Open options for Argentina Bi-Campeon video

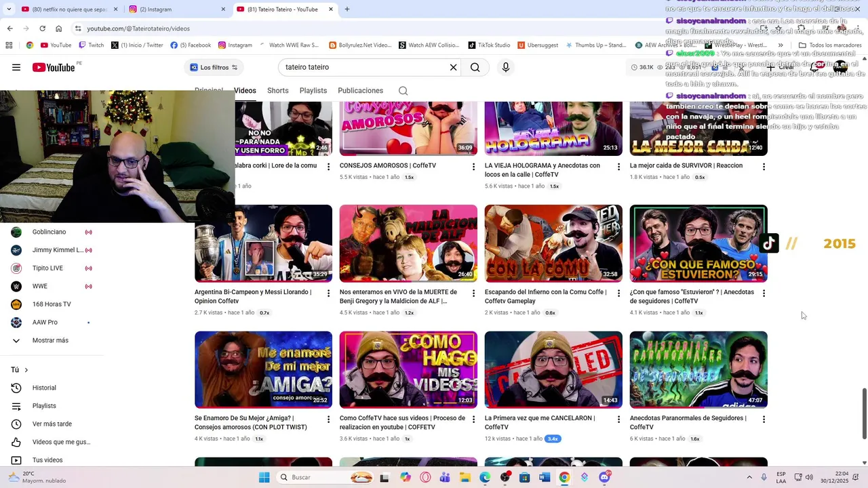(328, 293)
